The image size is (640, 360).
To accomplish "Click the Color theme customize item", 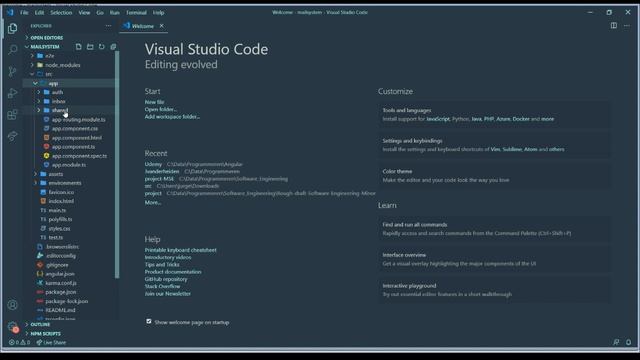I will (494, 176).
